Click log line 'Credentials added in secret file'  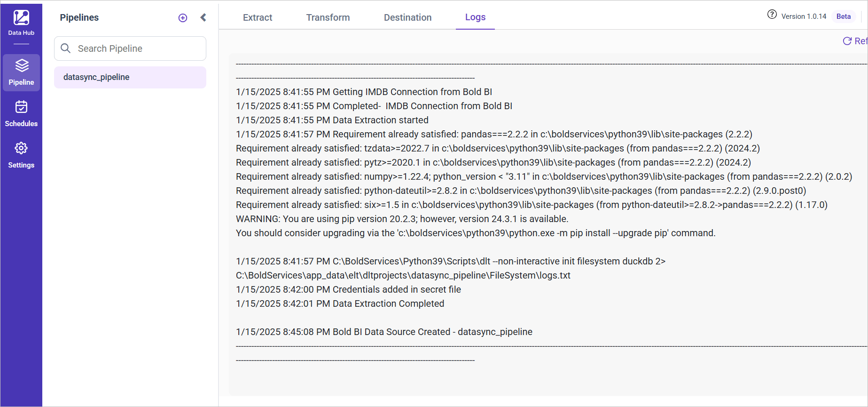point(348,289)
